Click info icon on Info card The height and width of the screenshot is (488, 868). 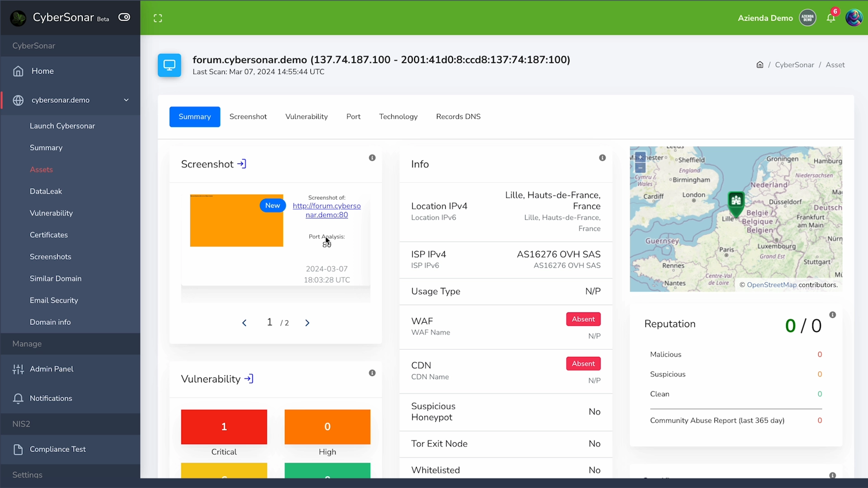point(602,158)
